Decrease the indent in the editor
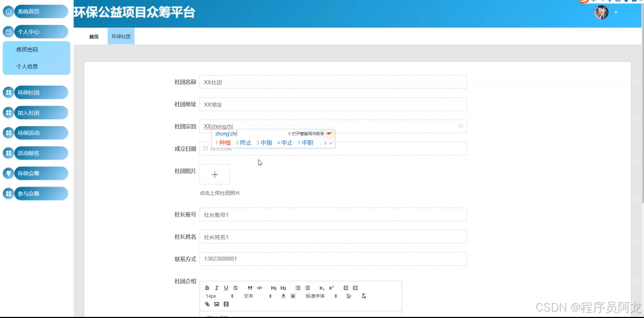 pyautogui.click(x=346, y=288)
